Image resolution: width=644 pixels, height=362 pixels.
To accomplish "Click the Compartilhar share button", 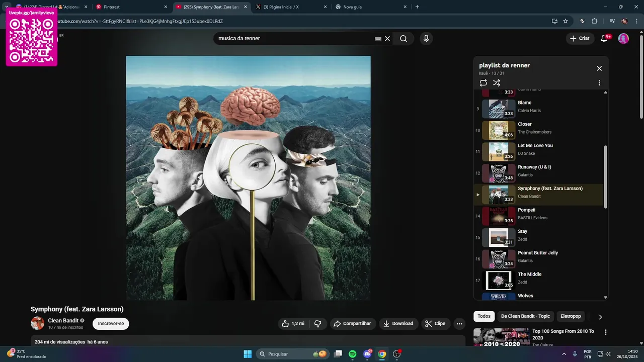I will click(352, 324).
